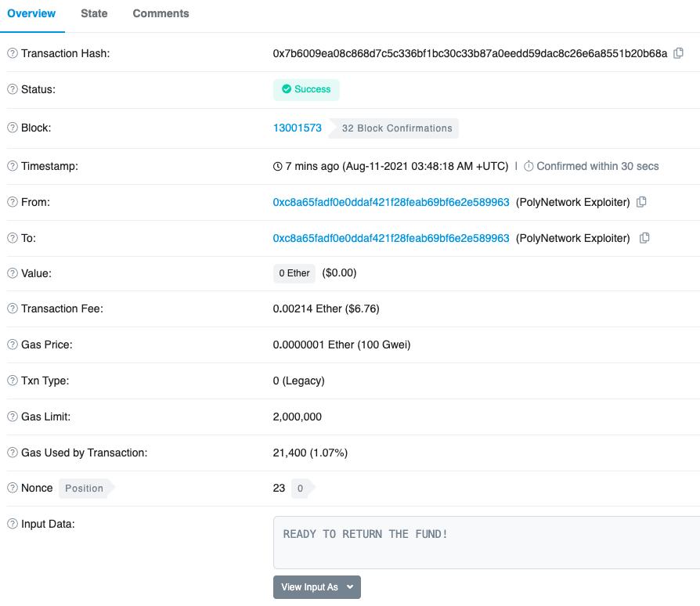Switch to the State tab

click(94, 13)
